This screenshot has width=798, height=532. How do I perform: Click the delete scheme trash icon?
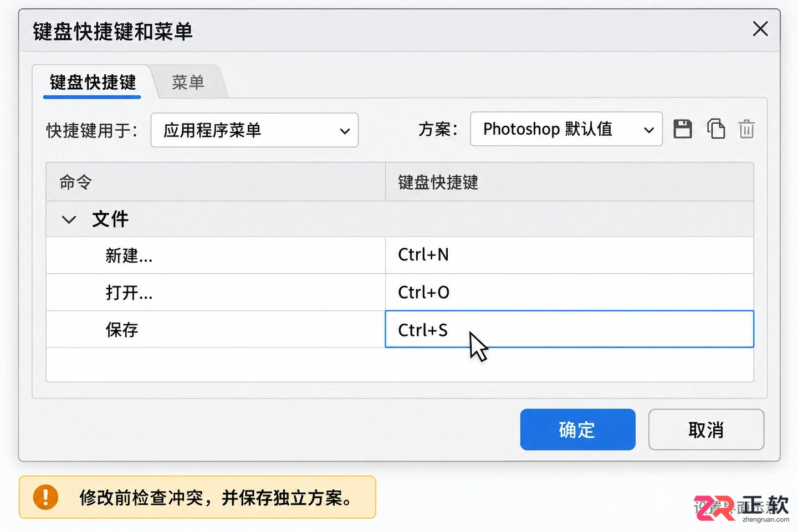(746, 129)
